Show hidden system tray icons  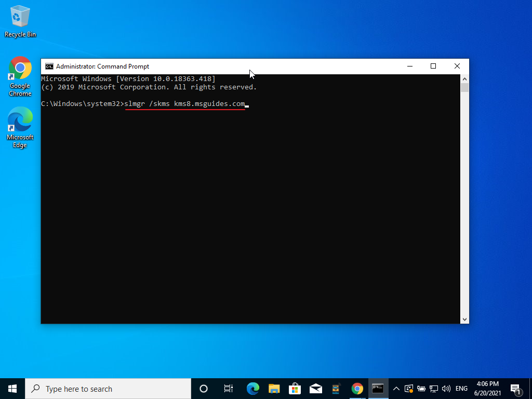tap(396, 389)
